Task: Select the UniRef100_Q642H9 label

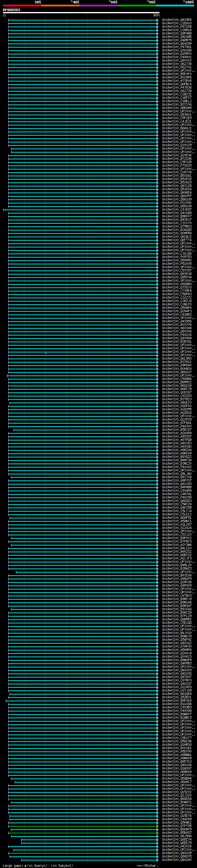Action: 177,43
